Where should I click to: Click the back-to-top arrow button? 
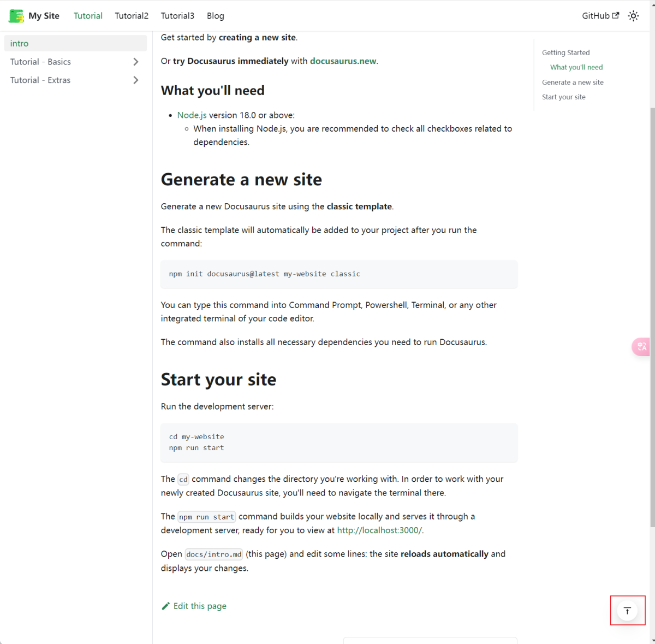click(x=628, y=611)
